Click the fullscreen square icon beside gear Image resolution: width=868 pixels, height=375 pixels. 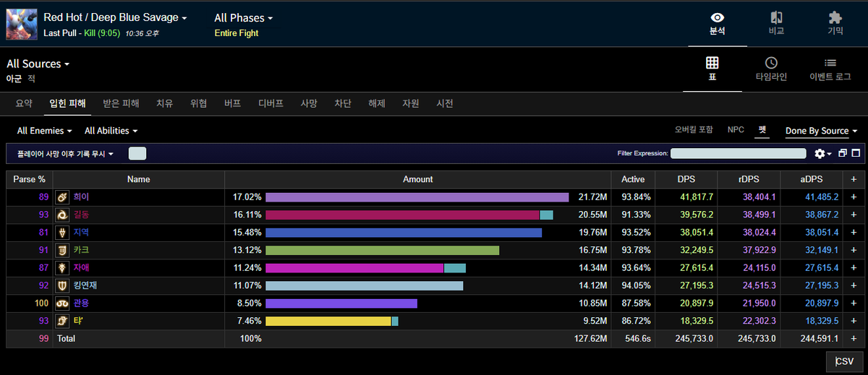tap(856, 153)
